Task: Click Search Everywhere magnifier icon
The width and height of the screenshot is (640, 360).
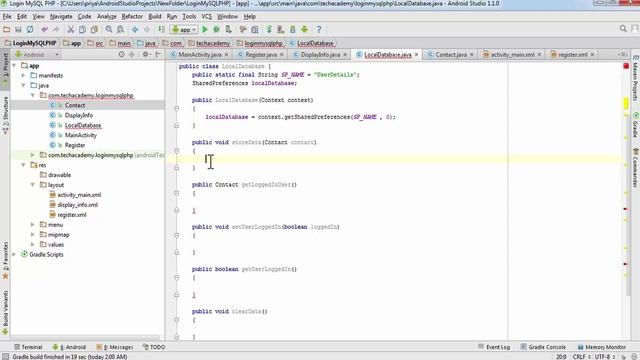Action: pyautogui.click(x=623, y=29)
